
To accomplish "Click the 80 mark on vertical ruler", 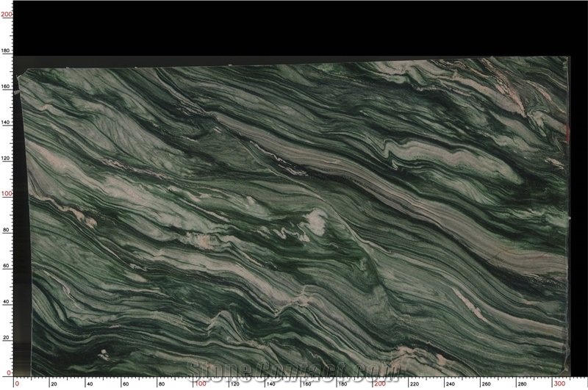I will pyautogui.click(x=6, y=230).
